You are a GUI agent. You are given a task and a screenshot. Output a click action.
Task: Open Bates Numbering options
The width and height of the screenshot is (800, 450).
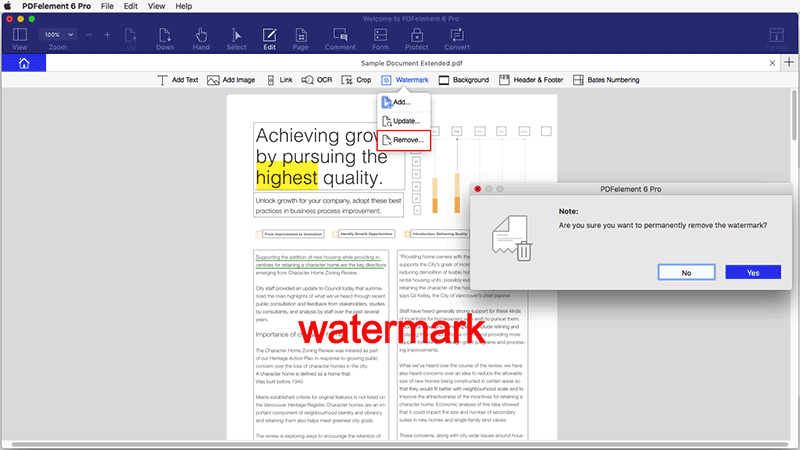(606, 80)
